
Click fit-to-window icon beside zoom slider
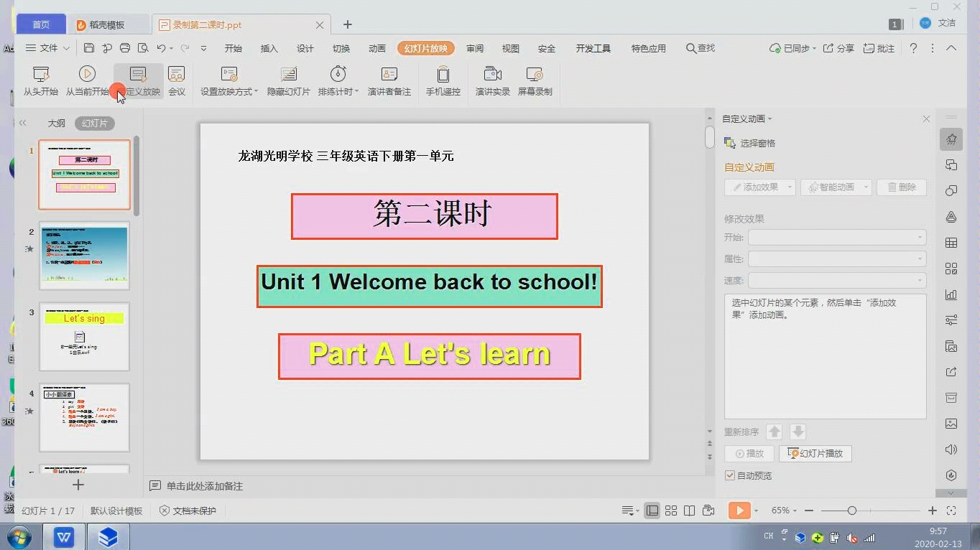[951, 511]
